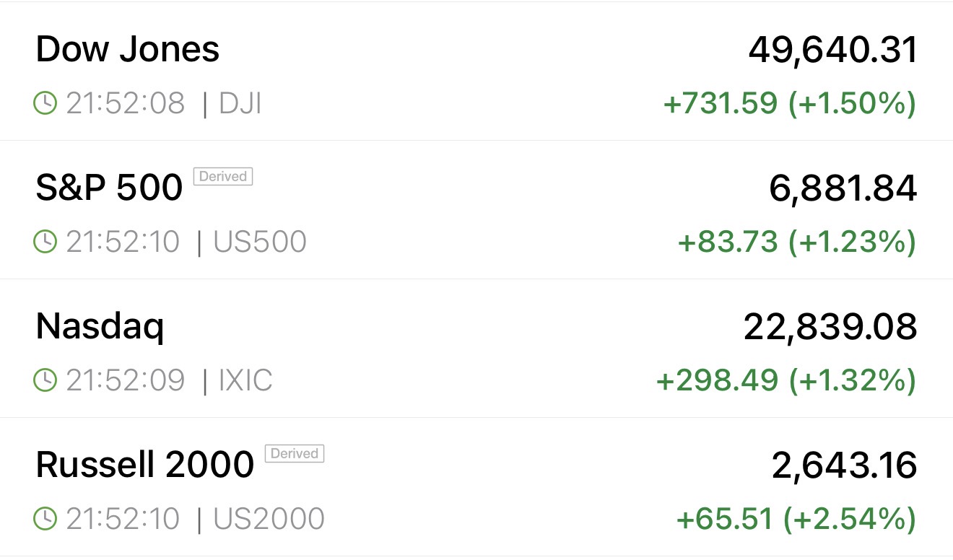953x560 pixels.
Task: Click the DJI ticker symbol
Action: click(240, 104)
